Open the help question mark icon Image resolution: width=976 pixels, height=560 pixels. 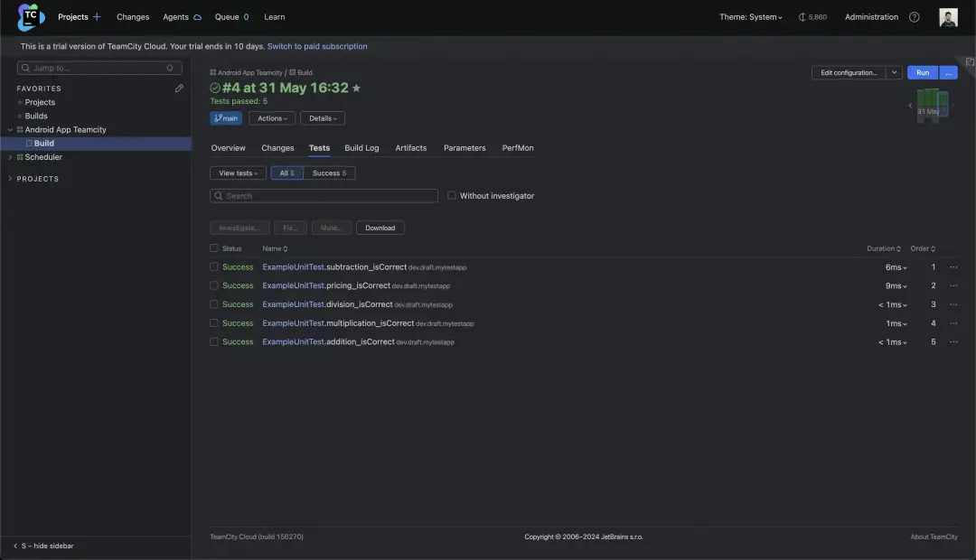(x=914, y=17)
